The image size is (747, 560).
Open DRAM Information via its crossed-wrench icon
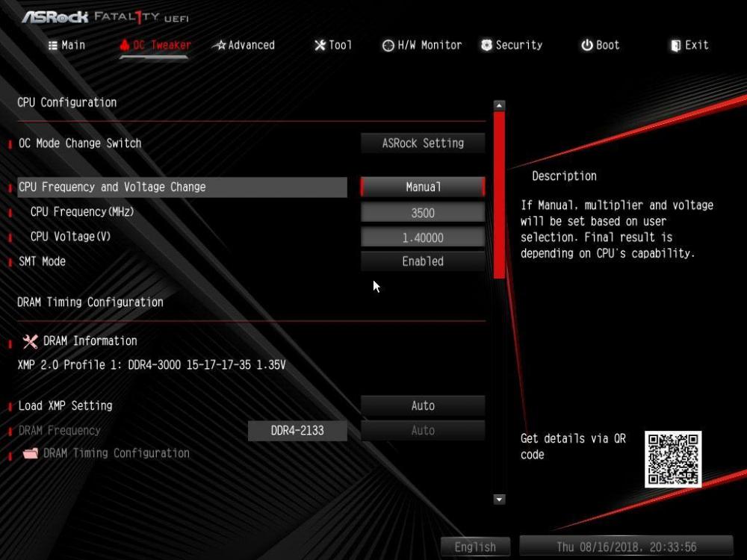[29, 341]
